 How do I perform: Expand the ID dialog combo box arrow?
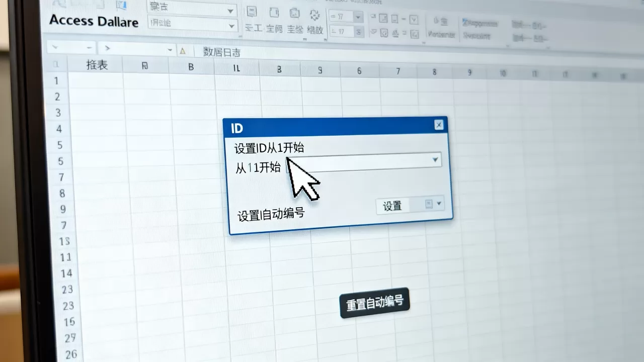pos(435,160)
